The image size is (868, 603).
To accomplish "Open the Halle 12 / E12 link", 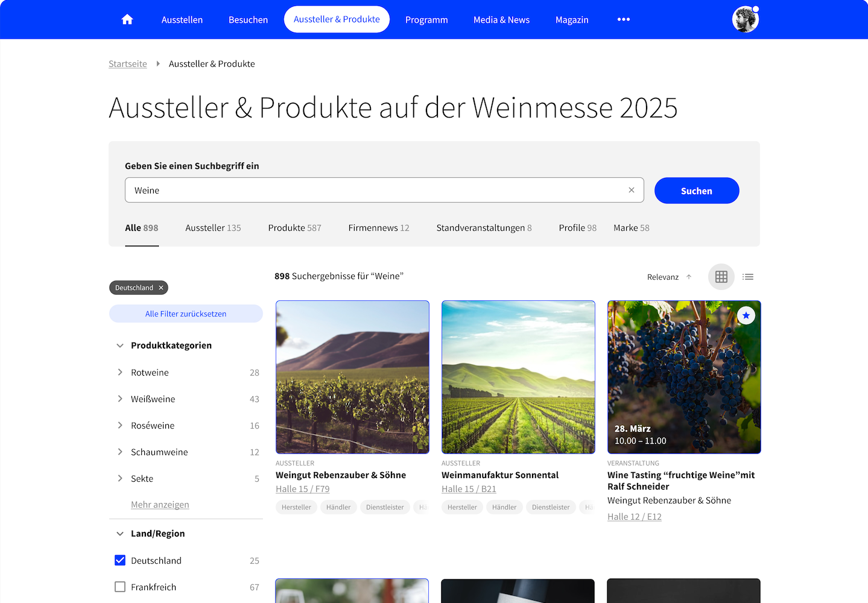I will (x=635, y=517).
